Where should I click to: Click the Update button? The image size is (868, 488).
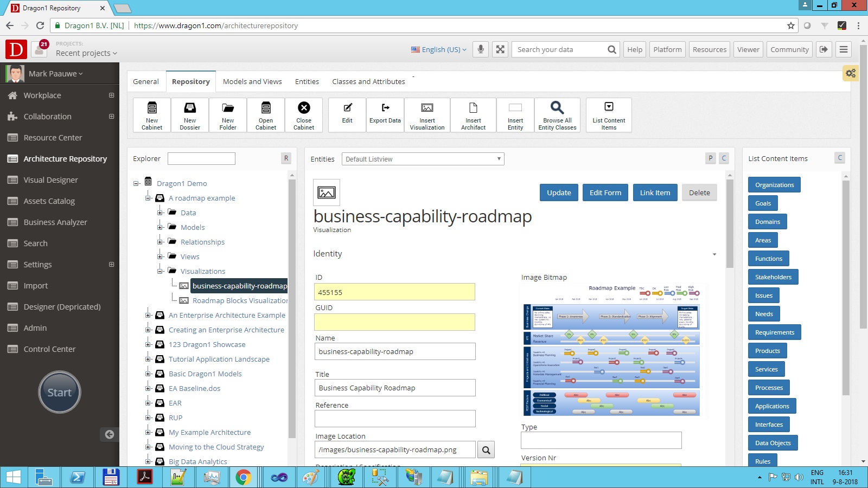coord(559,192)
